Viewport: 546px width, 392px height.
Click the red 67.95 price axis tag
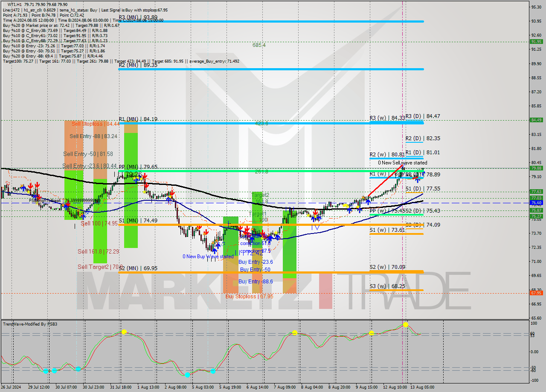[x=536, y=293]
